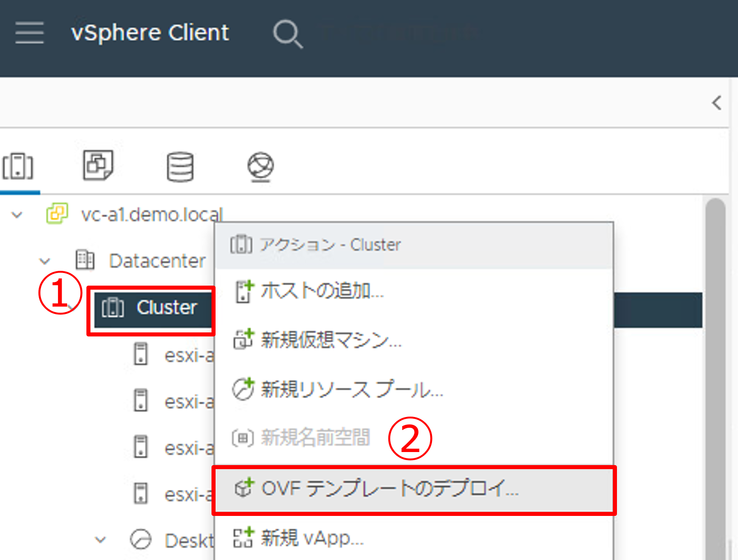This screenshot has width=738, height=560.
Task: Collapse the vc-a1.demo.local tree node
Action: click(x=17, y=215)
